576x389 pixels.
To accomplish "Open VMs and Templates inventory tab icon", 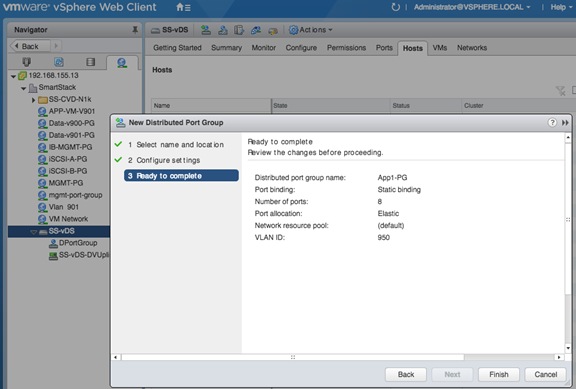I will click(59, 62).
